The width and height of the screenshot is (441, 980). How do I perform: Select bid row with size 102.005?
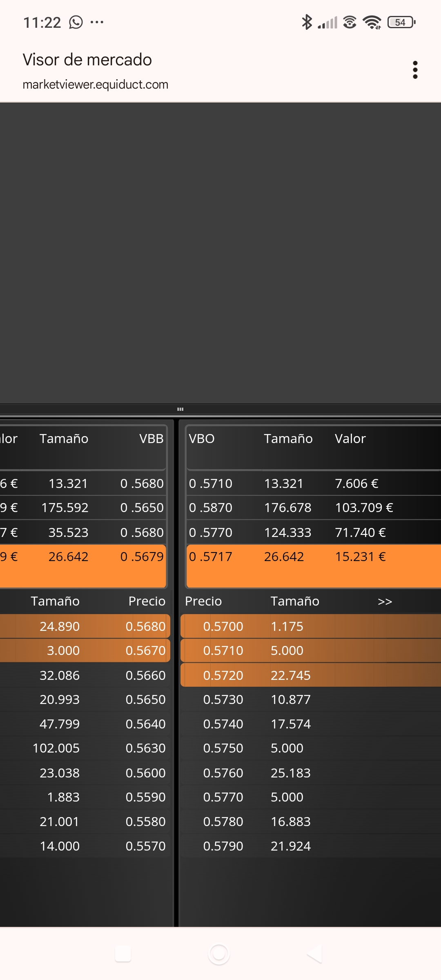(x=85, y=748)
